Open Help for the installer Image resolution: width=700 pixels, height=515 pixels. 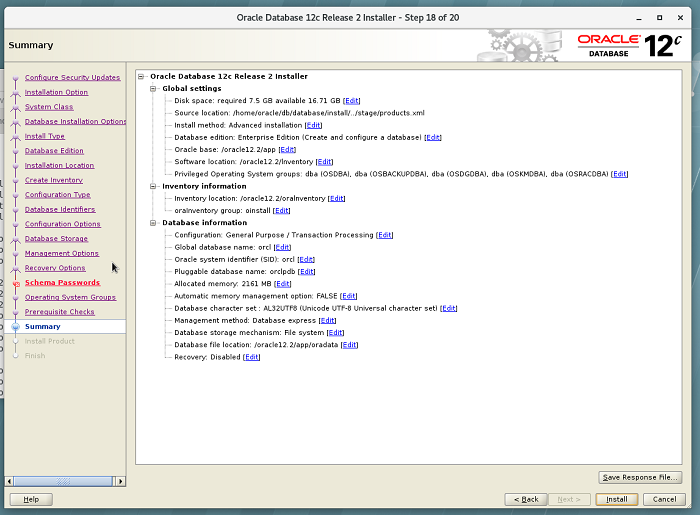click(x=31, y=499)
